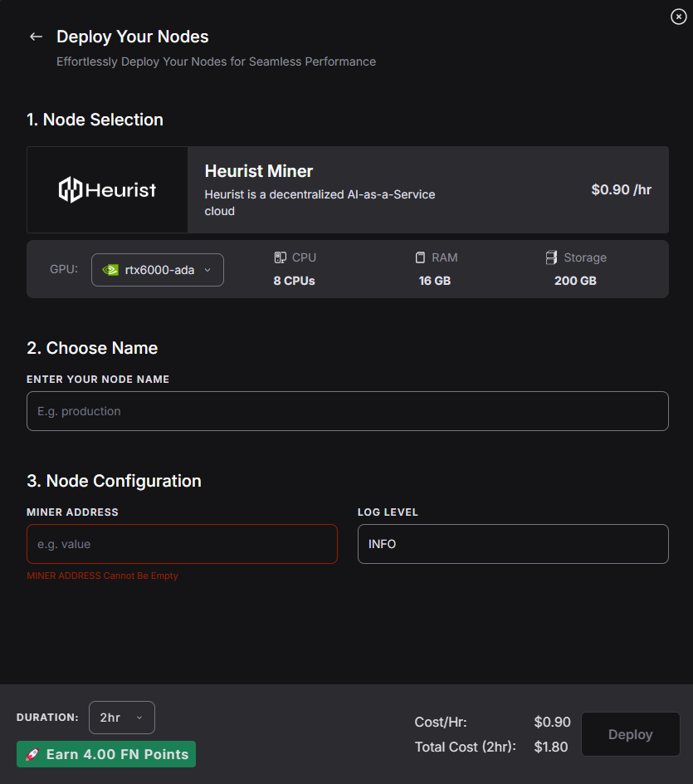Click the 8 CPUs value

tap(295, 281)
